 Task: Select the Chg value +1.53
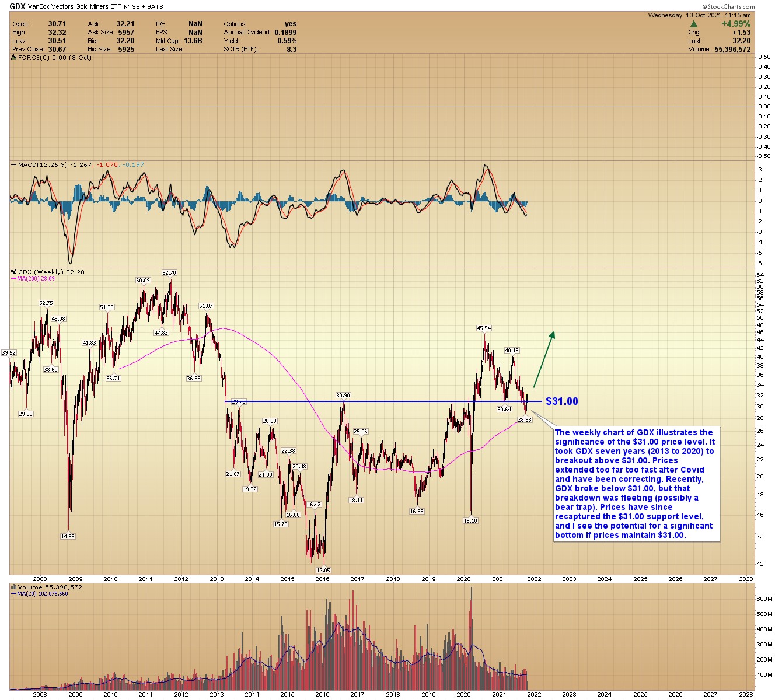[742, 33]
